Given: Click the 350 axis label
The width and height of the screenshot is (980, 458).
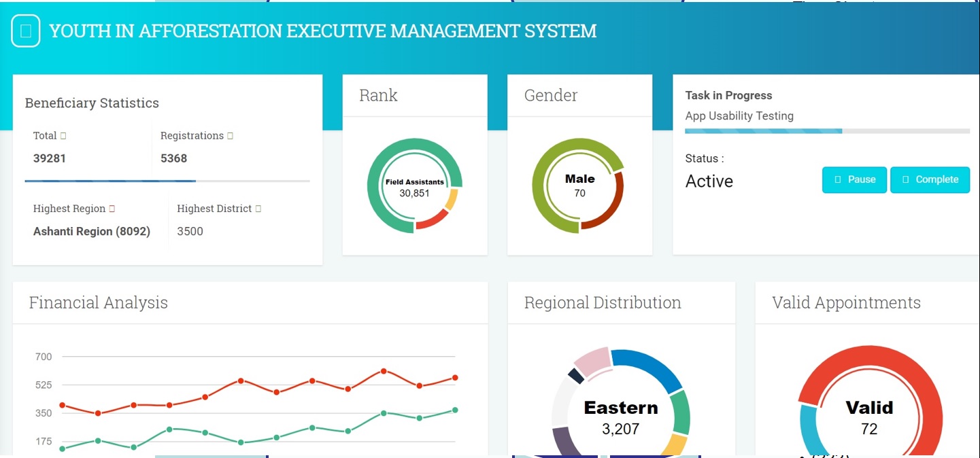Looking at the screenshot, I should pyautogui.click(x=44, y=413).
